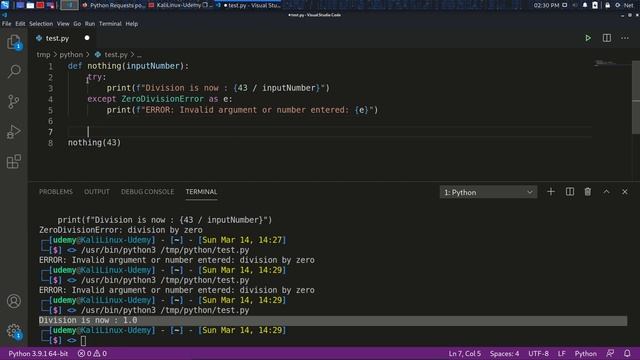Open the Run menu
This screenshot has height=360, width=640.
(90, 24)
